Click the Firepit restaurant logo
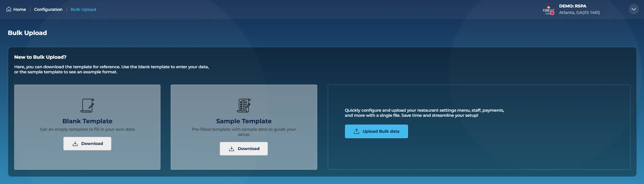The image size is (644, 184). (x=549, y=10)
